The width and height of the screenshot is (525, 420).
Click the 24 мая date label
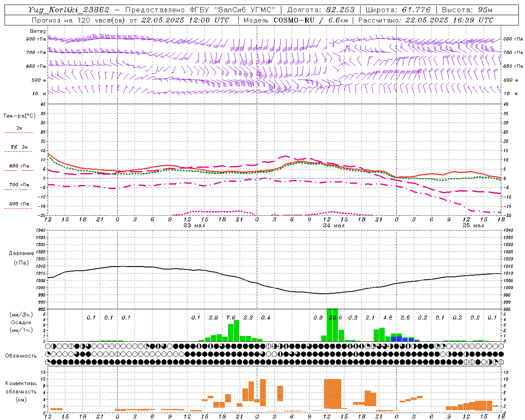tap(333, 226)
